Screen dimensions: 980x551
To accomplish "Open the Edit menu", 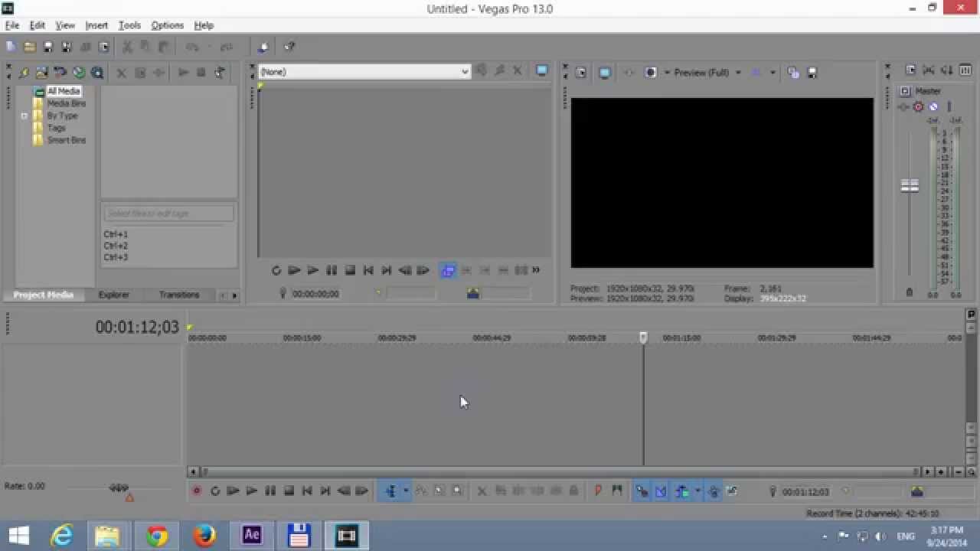I will (38, 25).
